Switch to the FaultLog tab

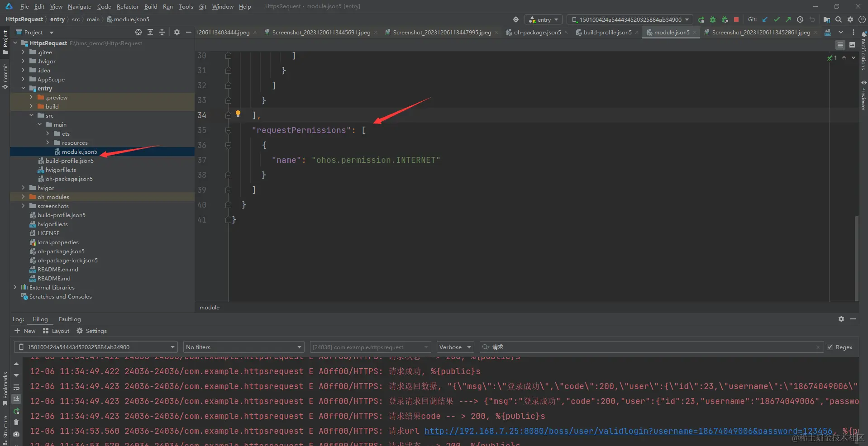tap(70, 319)
